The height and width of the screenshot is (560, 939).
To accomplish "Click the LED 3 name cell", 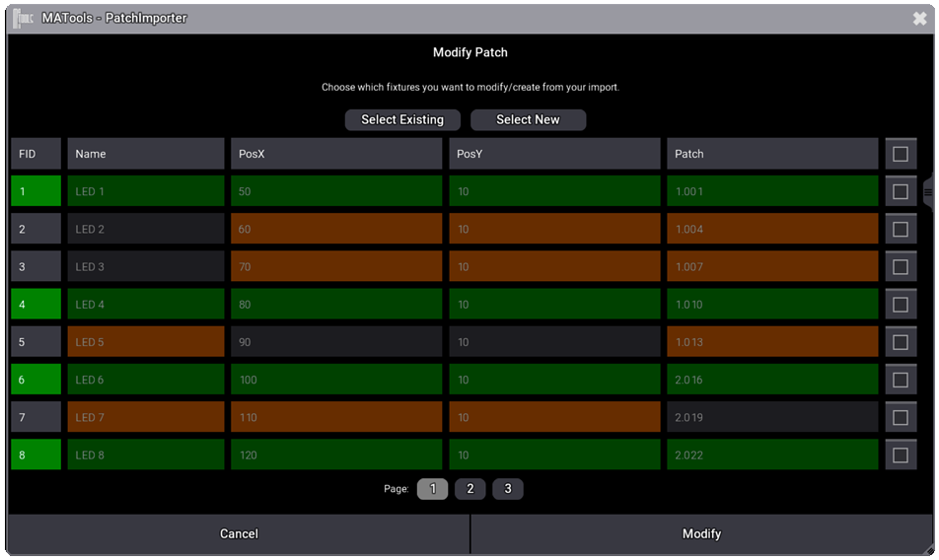I will pos(146,267).
